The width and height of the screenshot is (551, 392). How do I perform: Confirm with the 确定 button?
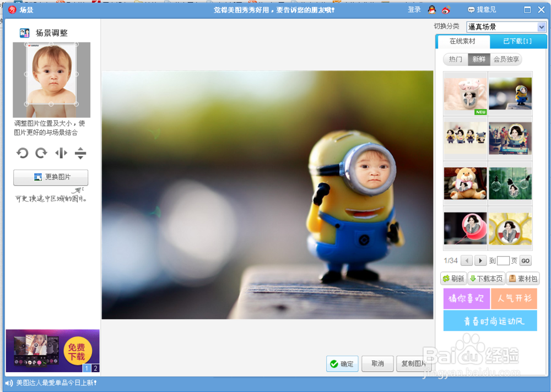click(342, 364)
